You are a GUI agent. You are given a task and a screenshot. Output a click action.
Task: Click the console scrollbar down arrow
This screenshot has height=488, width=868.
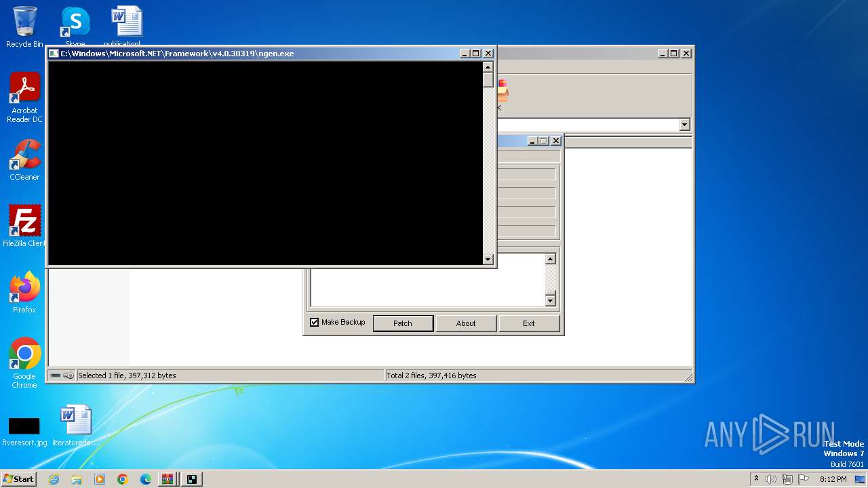click(x=488, y=260)
